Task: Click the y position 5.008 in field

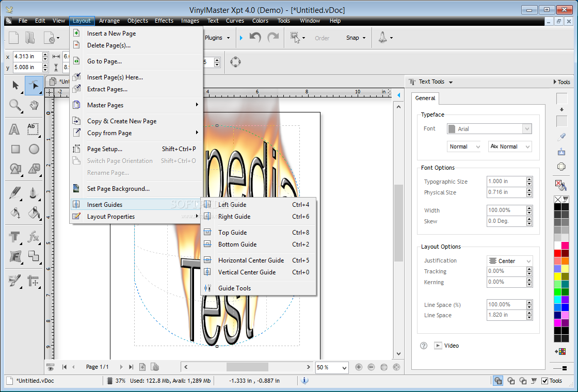Action: 27,68
